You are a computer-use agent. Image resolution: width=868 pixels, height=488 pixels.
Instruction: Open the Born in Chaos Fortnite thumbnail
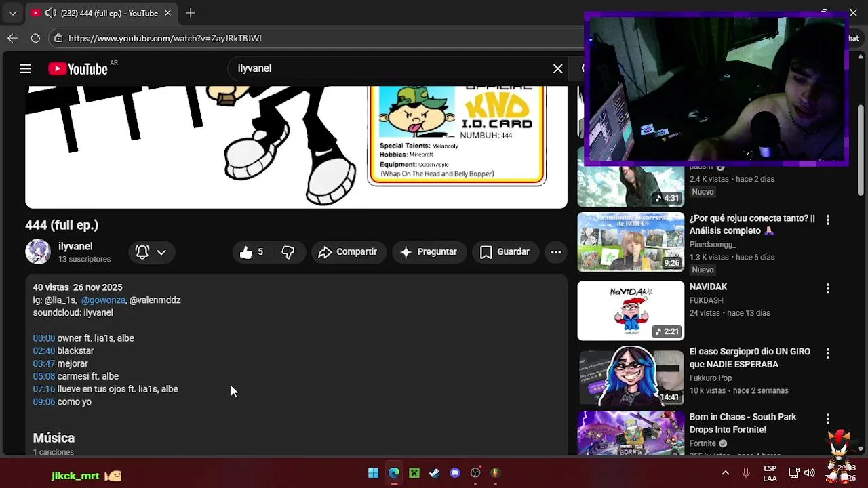tap(631, 433)
